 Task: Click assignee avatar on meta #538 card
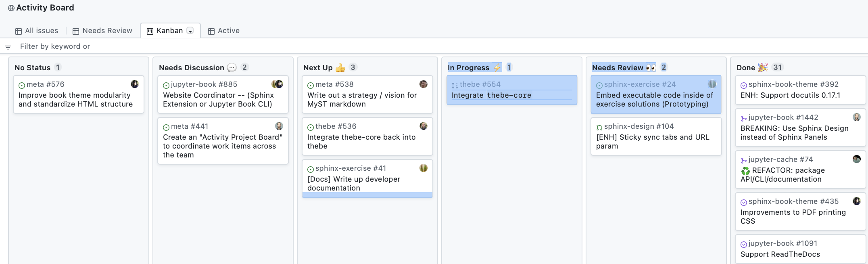423,84
